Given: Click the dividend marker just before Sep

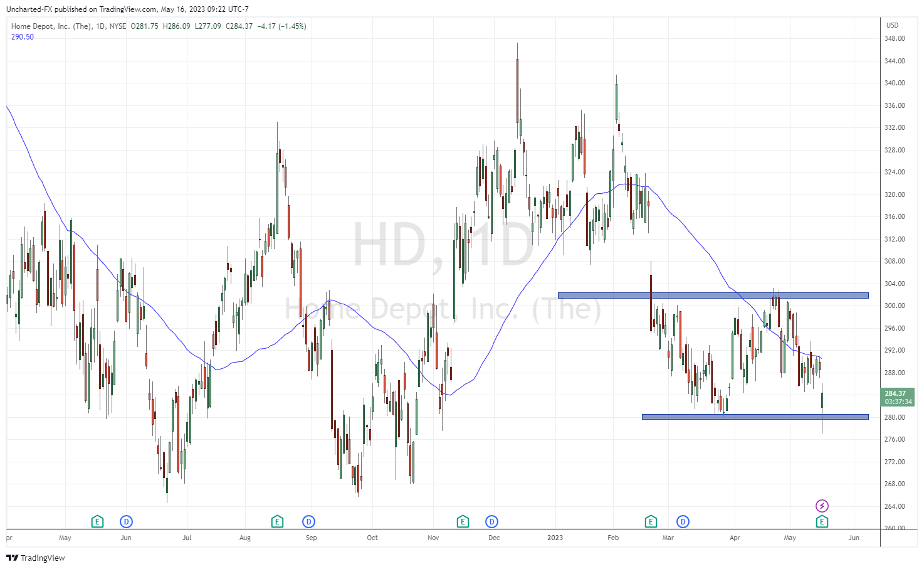Looking at the screenshot, I should click(308, 521).
